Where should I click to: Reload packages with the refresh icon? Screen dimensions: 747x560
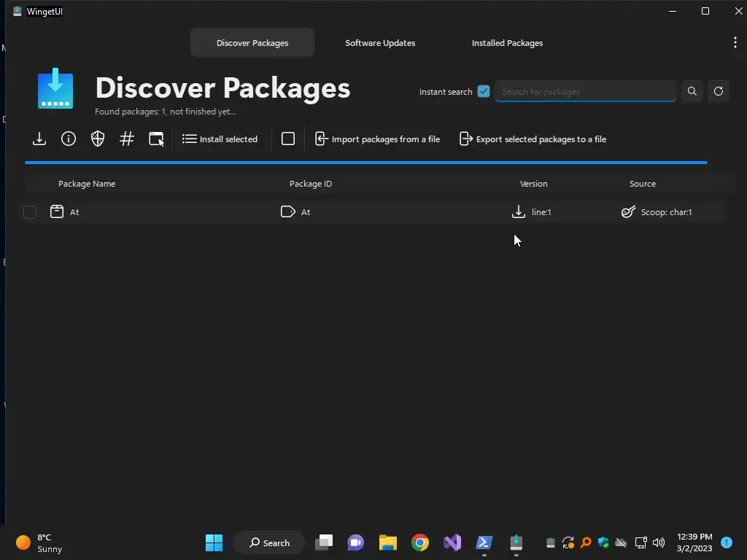719,91
